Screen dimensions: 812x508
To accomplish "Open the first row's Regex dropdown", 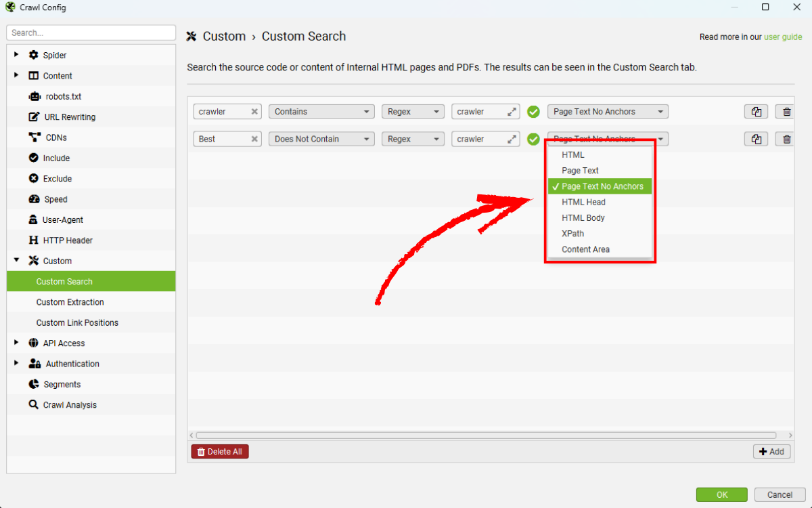I will (412, 112).
